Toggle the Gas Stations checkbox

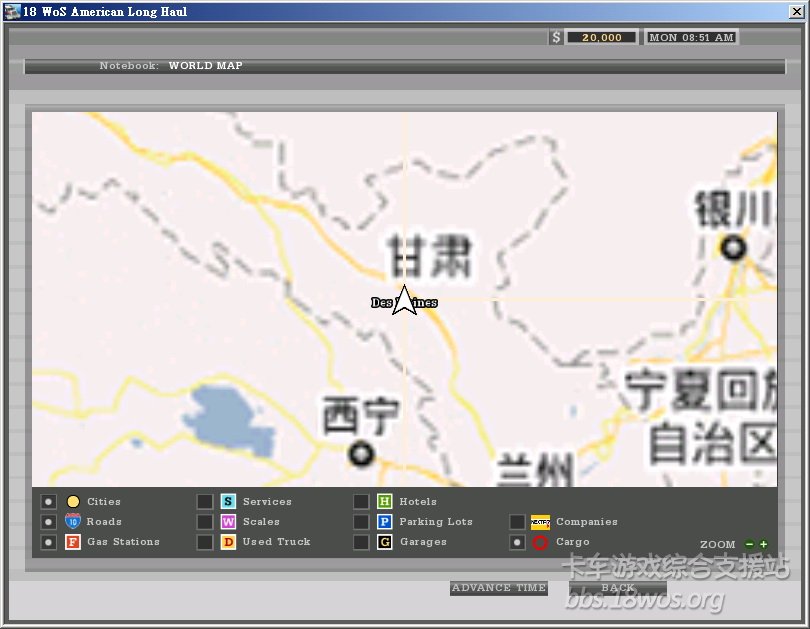point(49,542)
